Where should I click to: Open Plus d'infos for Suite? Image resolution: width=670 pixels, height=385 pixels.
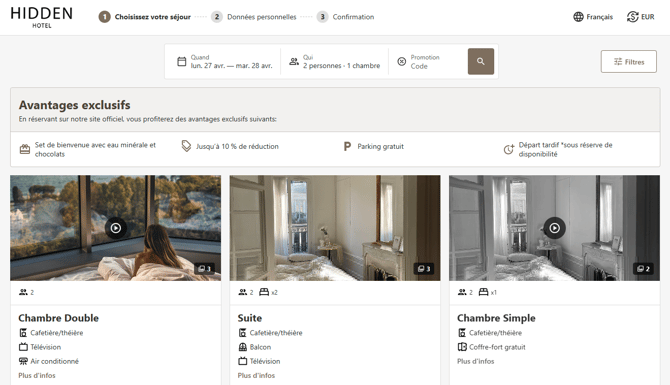pos(256,375)
